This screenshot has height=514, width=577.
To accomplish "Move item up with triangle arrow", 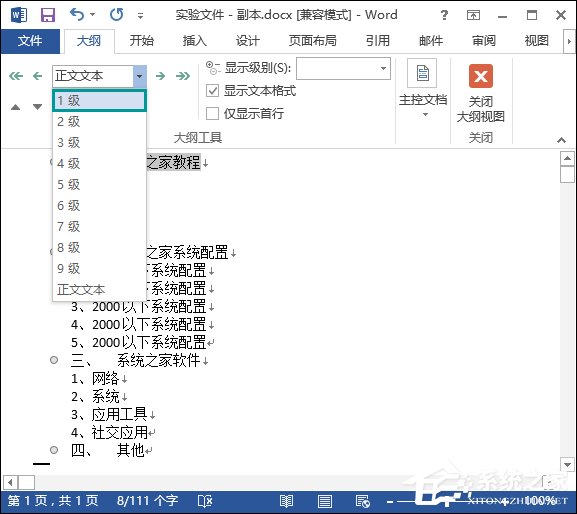I will 15,107.
